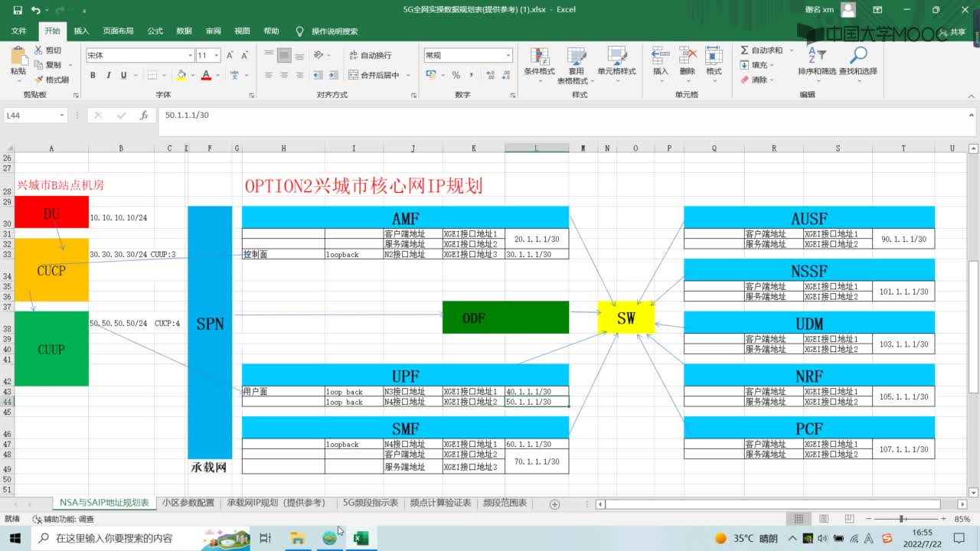The height and width of the screenshot is (551, 980).
Task: Click the accounting number format icon
Action: click(430, 75)
